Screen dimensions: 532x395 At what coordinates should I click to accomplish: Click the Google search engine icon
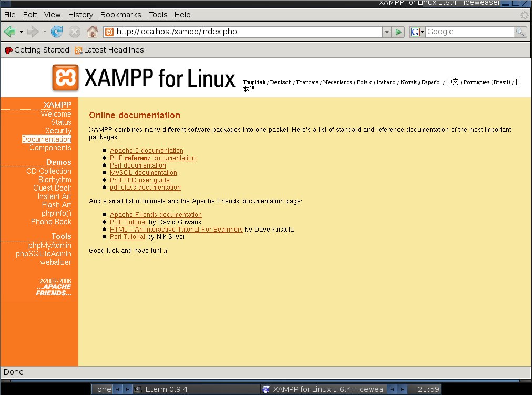[415, 32]
